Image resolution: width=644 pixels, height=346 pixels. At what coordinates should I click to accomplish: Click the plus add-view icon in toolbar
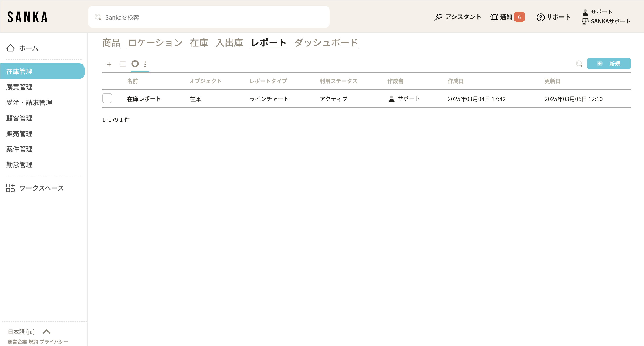tap(109, 64)
